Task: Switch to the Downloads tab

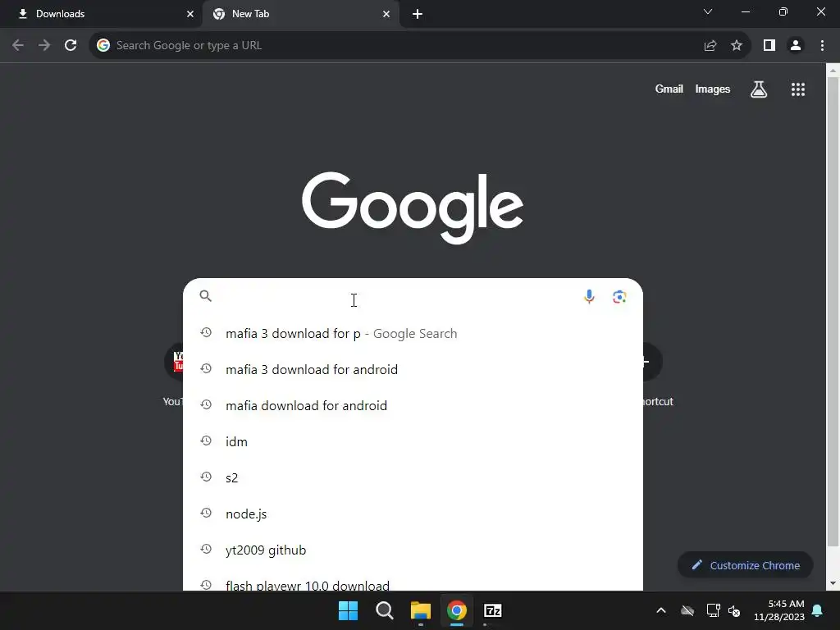Action: point(102,14)
